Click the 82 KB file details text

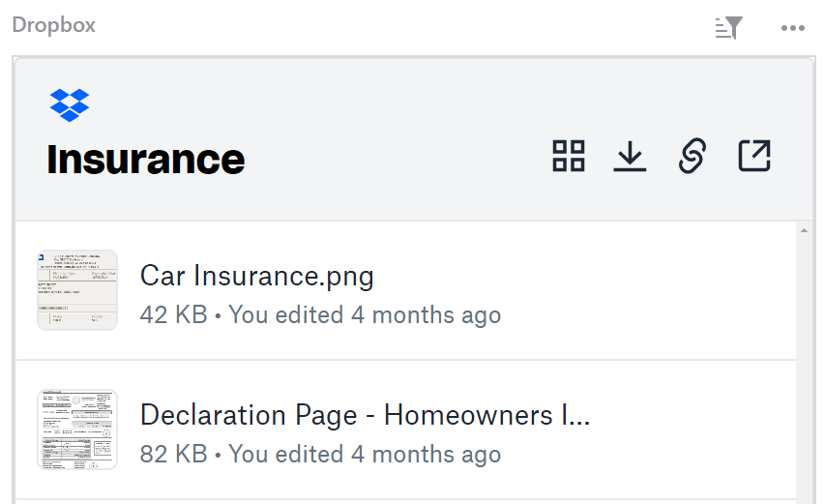coord(320,454)
